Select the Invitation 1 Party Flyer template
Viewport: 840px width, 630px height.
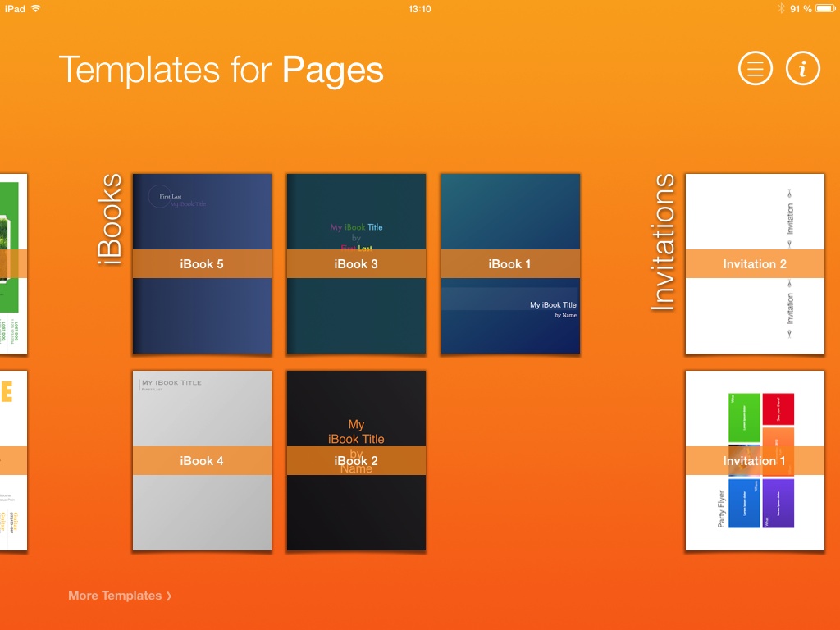(x=755, y=460)
